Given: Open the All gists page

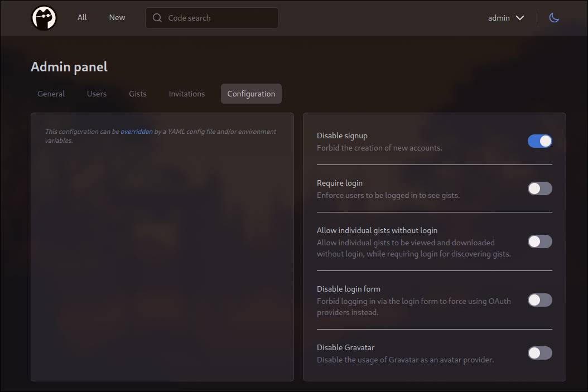Looking at the screenshot, I should coord(82,17).
